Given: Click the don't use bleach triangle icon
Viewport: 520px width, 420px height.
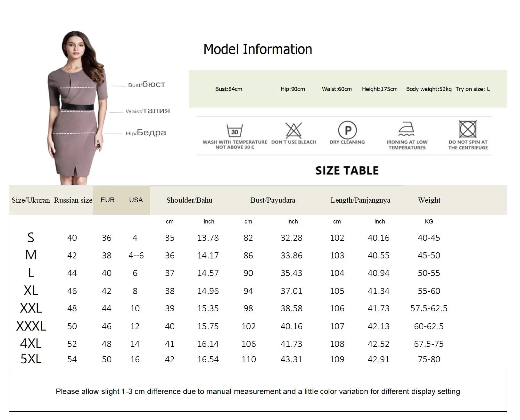Looking at the screenshot, I should [293, 130].
